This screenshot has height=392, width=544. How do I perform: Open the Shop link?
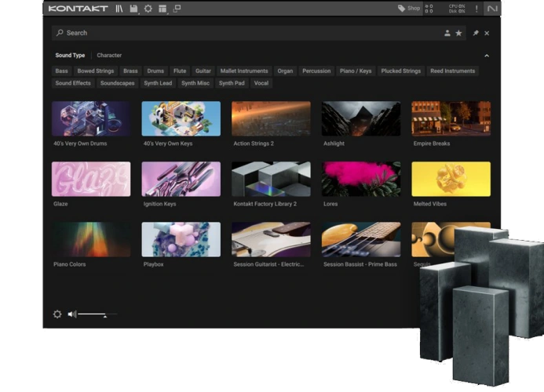point(409,9)
